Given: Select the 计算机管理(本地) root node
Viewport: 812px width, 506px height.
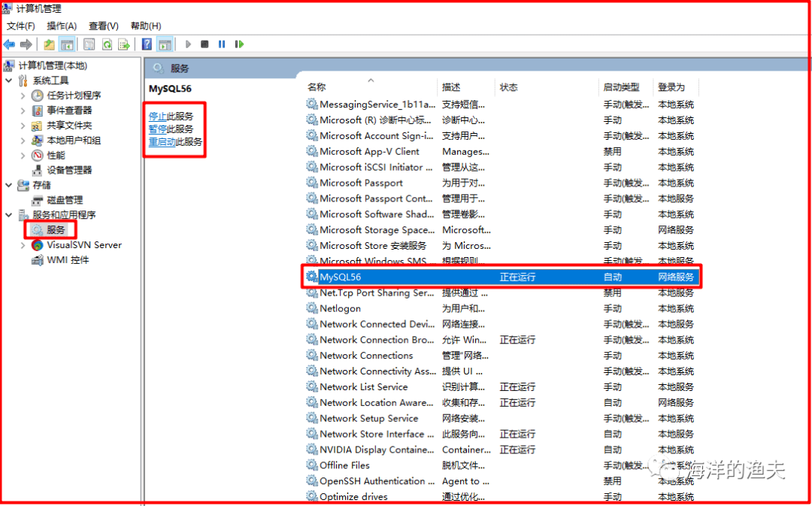Looking at the screenshot, I should coord(53,65).
